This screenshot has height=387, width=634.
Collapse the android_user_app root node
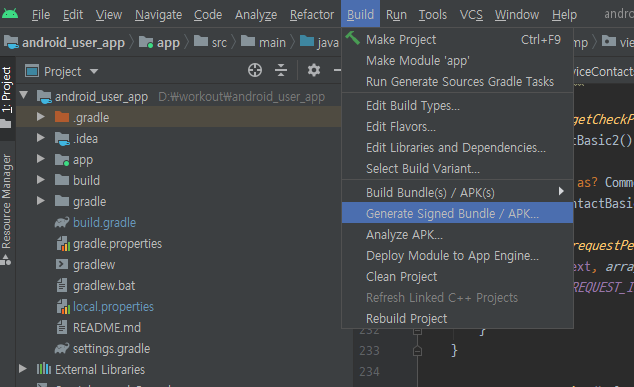click(23, 95)
